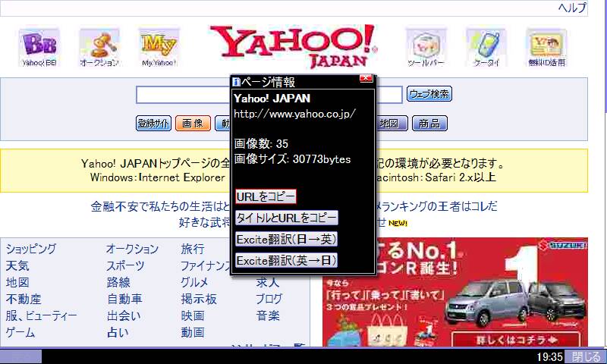The height and width of the screenshot is (364, 607).
Task: Click the URLをコピー button
Action: (266, 196)
